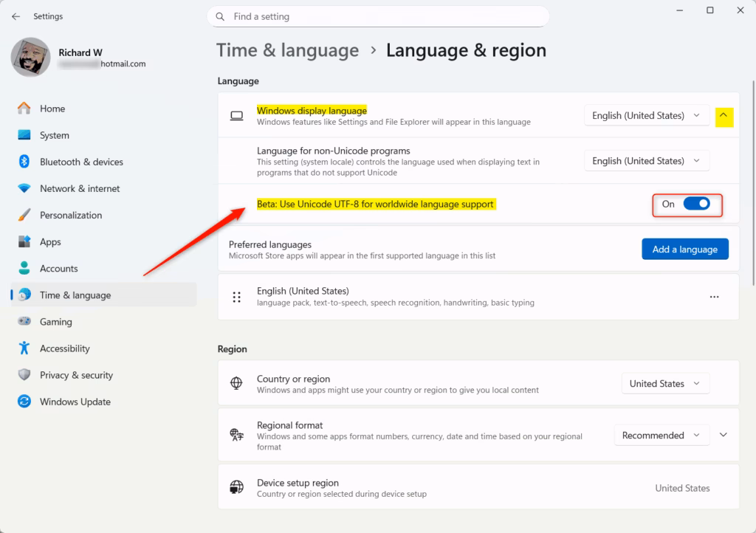Viewport: 756px width, 533px height.
Task: Click the English (United States) language row title
Action: coord(303,291)
